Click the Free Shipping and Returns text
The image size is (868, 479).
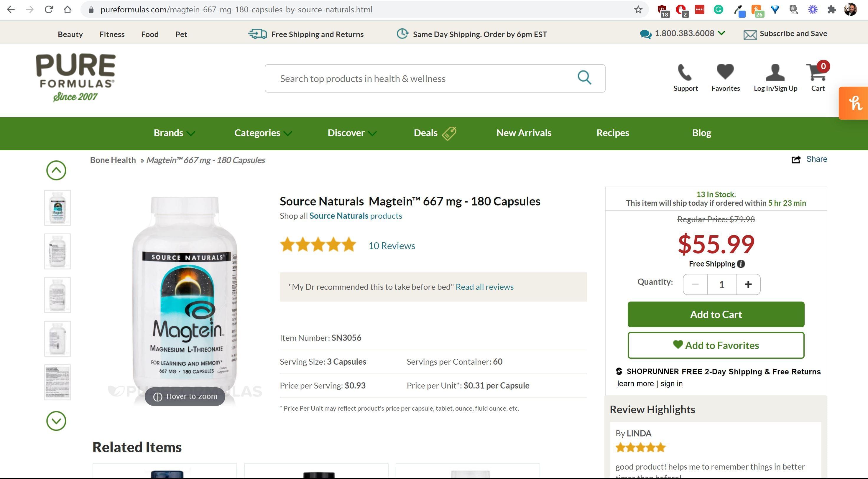(318, 34)
